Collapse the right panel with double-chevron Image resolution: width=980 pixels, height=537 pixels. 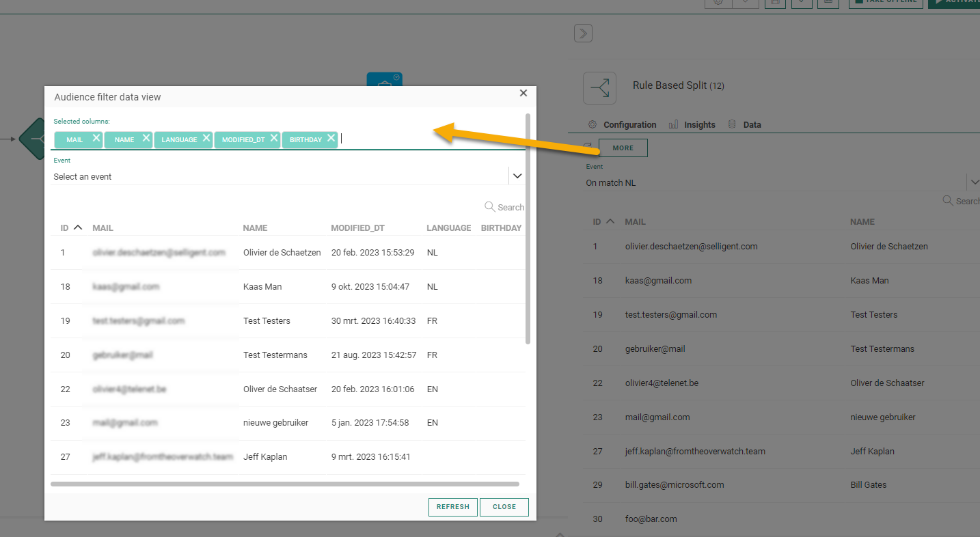coord(583,33)
